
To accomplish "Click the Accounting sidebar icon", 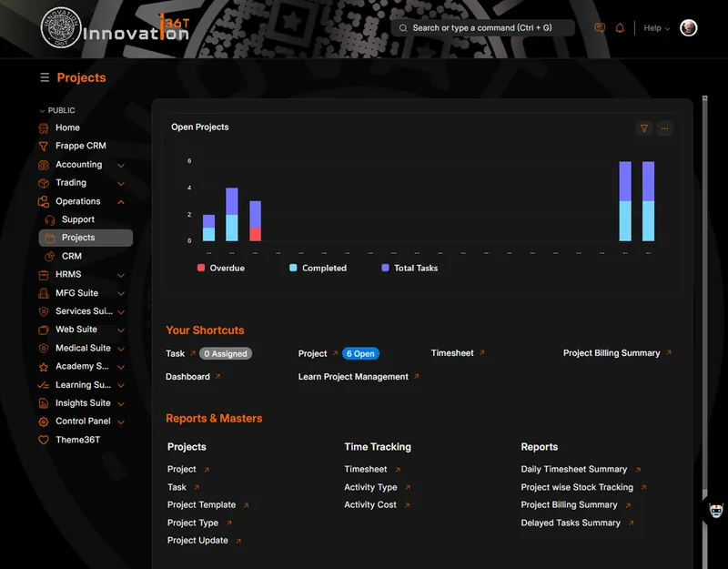I will click(44, 165).
